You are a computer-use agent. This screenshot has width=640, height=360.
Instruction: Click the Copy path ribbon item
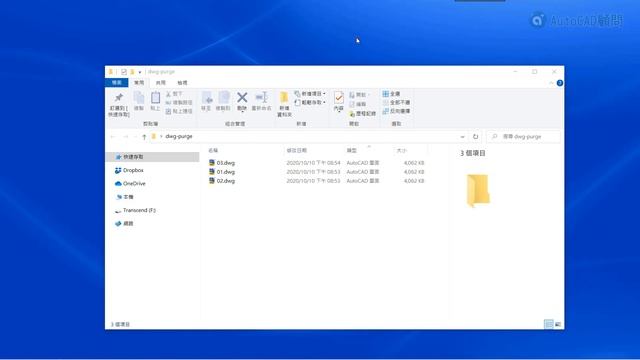(179, 102)
